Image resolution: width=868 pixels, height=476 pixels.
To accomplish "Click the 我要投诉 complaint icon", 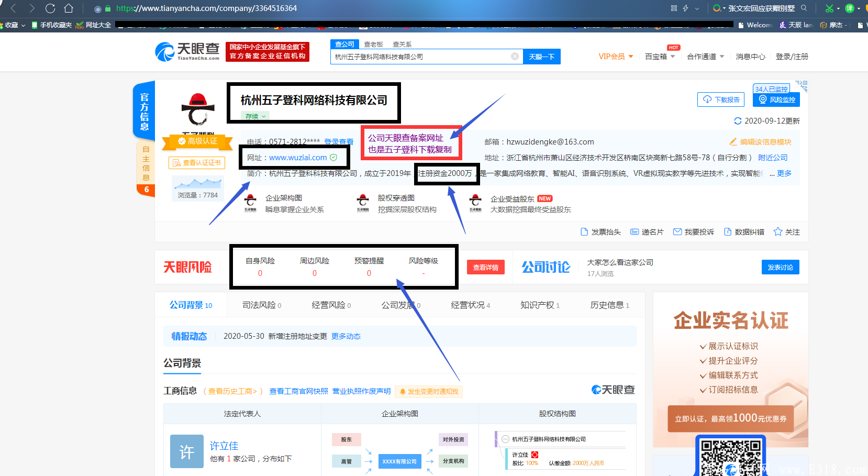I will tap(694, 231).
